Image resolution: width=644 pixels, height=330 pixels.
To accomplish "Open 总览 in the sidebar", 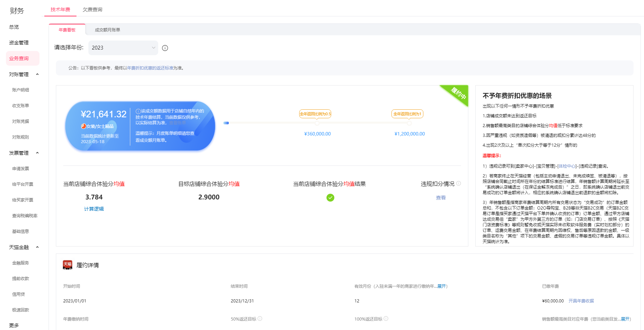I will tap(14, 27).
